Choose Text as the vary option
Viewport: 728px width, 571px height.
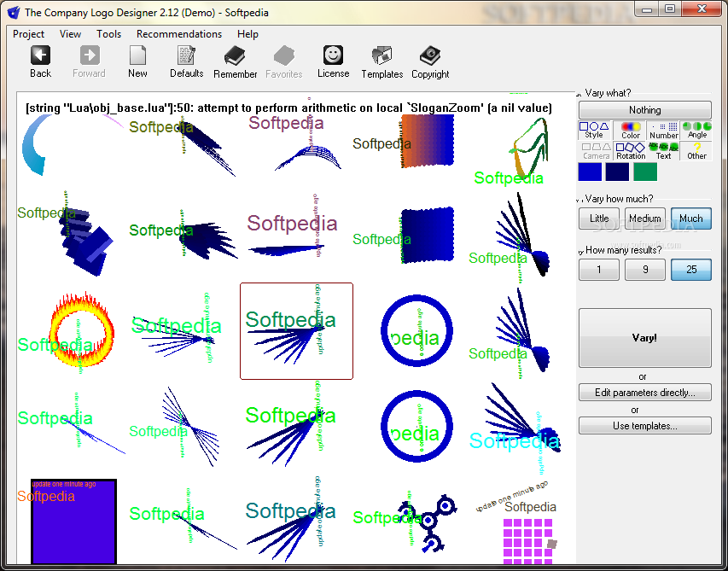coord(663,151)
